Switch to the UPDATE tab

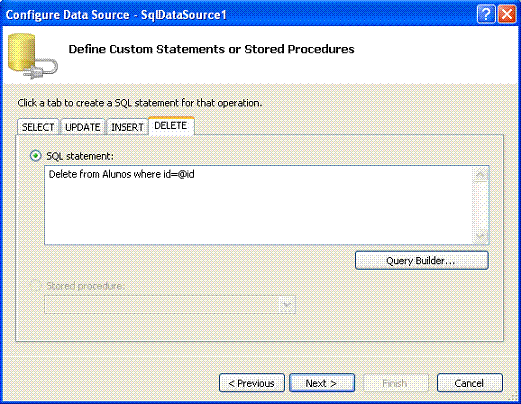tap(83, 127)
